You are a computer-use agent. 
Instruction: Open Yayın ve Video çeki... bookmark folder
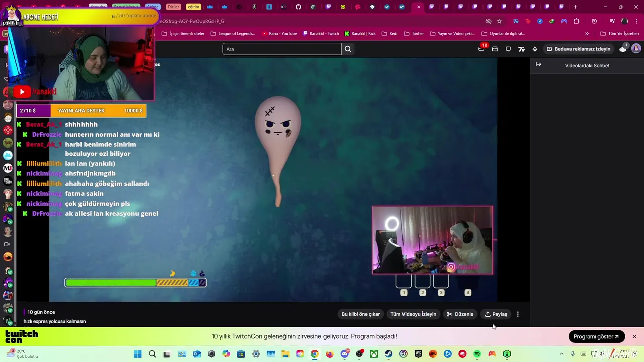click(452, 34)
